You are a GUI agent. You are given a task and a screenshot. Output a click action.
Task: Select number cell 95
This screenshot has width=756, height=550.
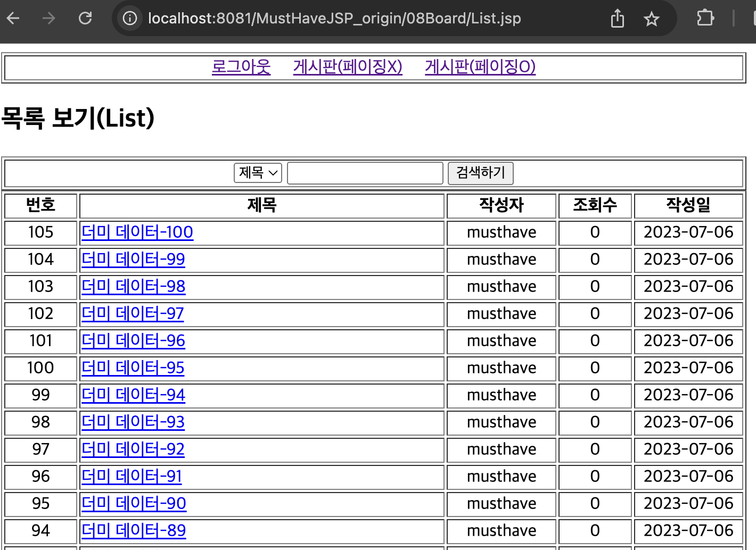[x=41, y=504]
